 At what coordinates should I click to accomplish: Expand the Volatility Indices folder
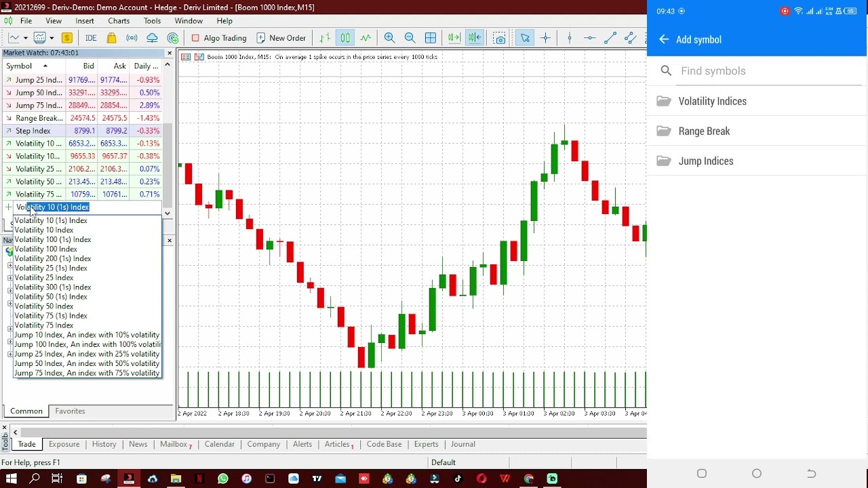point(757,101)
